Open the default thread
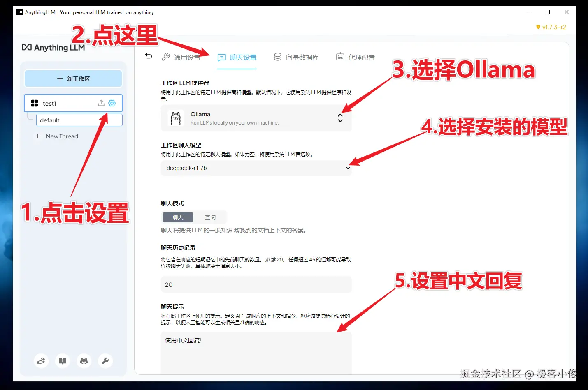The width and height of the screenshot is (588, 390). (79, 120)
